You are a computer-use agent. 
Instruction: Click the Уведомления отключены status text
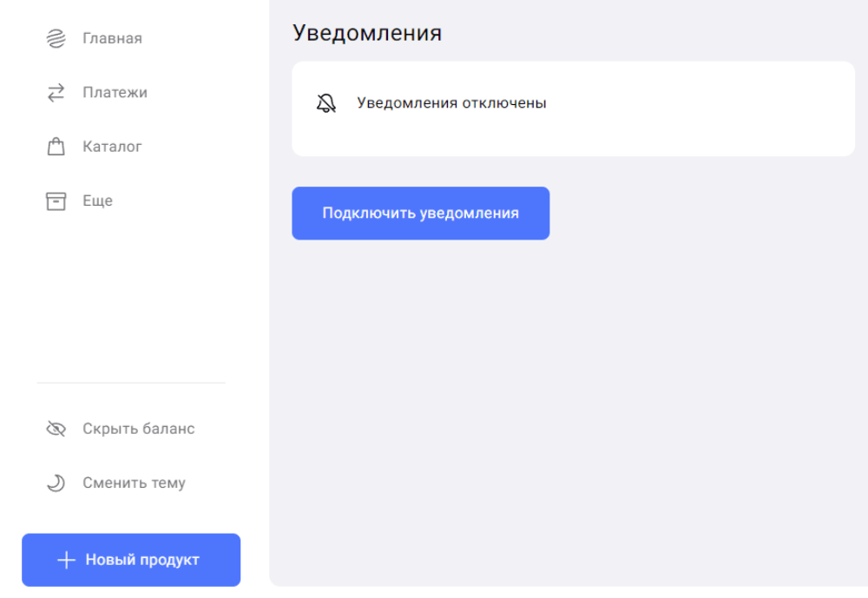pyautogui.click(x=451, y=103)
